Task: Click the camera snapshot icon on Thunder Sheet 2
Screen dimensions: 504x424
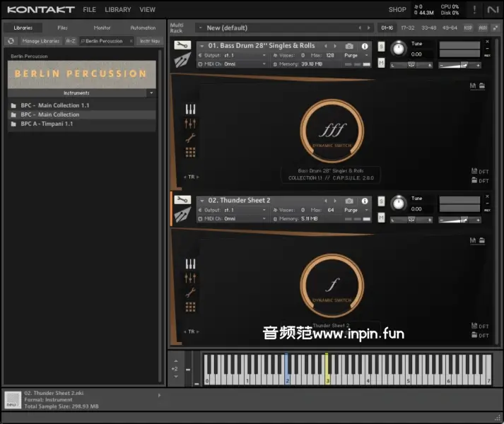Action: 349,201
